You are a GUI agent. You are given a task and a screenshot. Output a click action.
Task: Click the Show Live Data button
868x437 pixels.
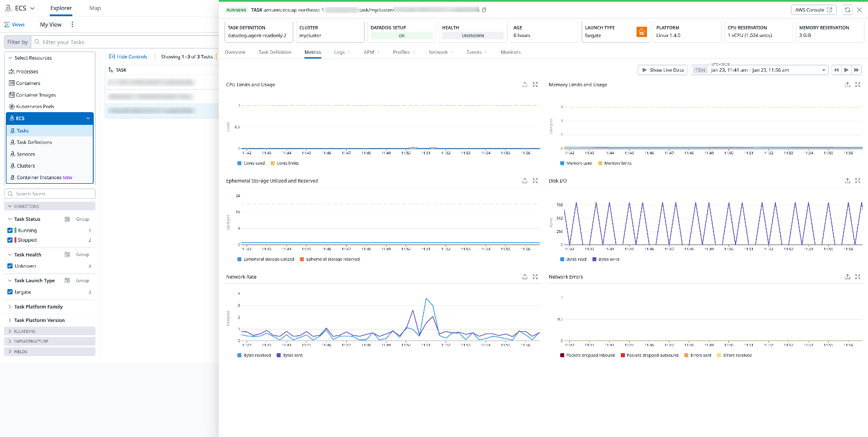point(662,69)
